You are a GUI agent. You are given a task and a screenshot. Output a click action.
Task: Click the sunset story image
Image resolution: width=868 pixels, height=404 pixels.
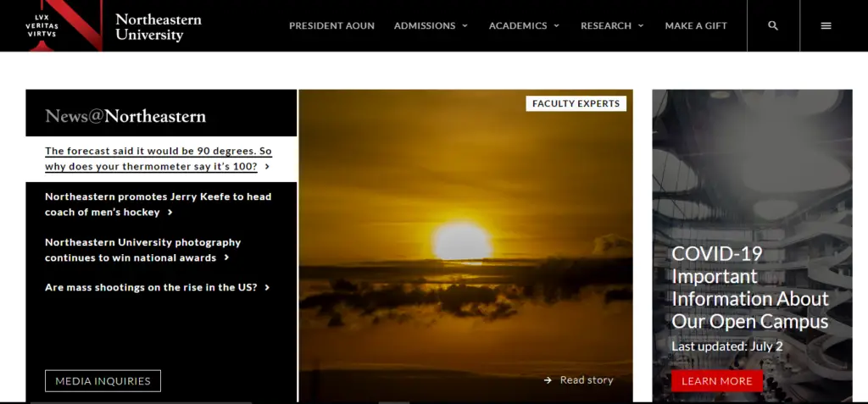pos(465,246)
